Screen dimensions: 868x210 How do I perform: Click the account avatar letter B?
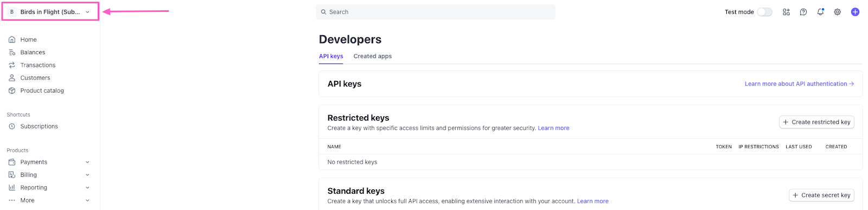pyautogui.click(x=12, y=12)
